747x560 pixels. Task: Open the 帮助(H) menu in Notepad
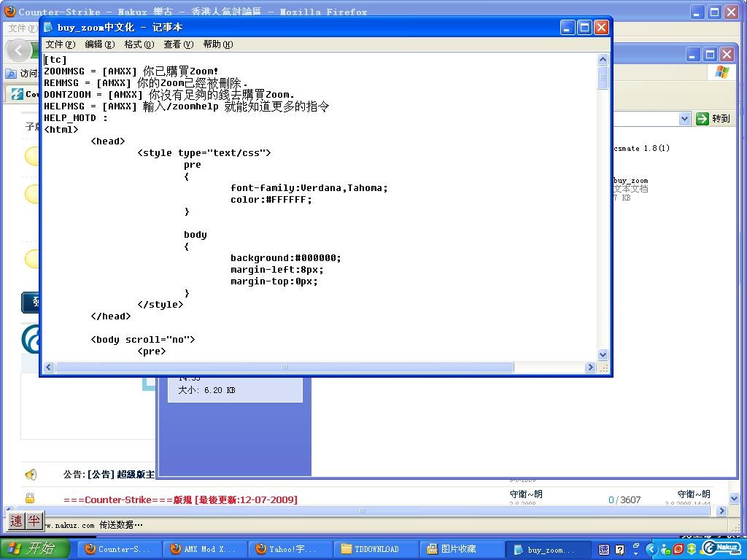(217, 44)
